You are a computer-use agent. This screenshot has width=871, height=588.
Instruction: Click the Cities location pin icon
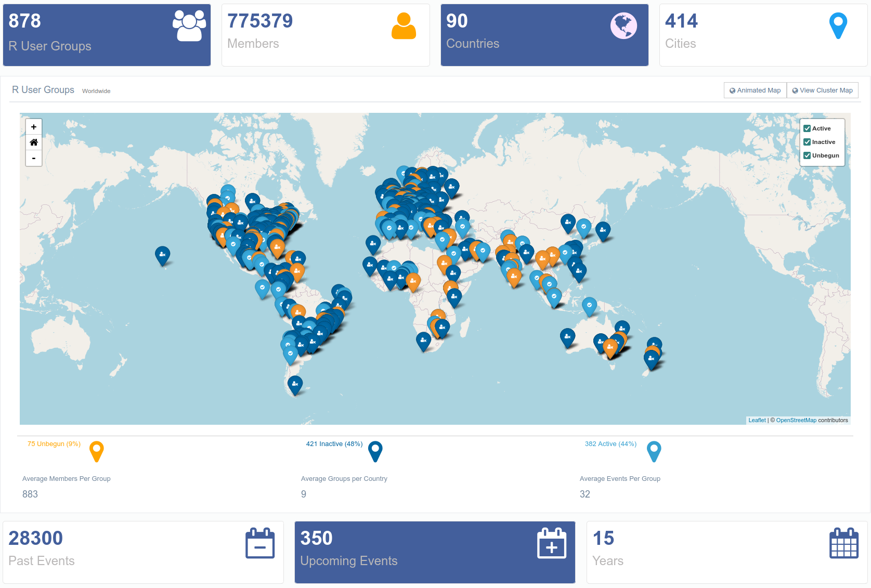838,26
